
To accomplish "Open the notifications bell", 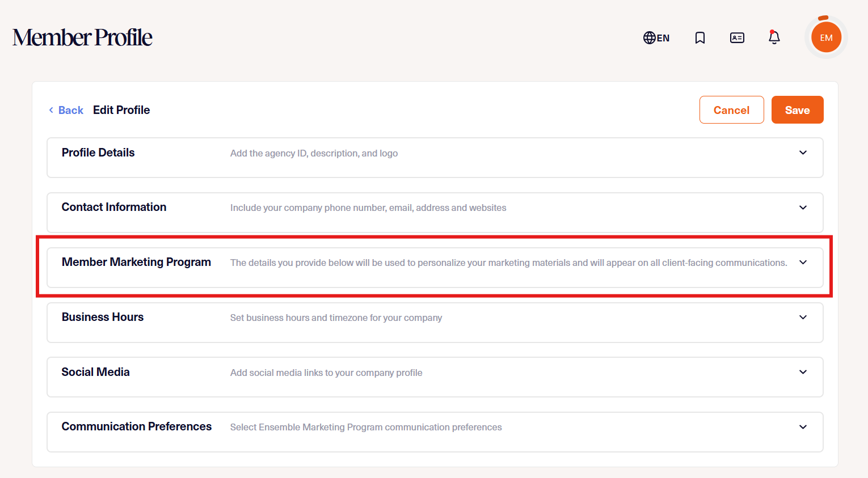I will [774, 37].
